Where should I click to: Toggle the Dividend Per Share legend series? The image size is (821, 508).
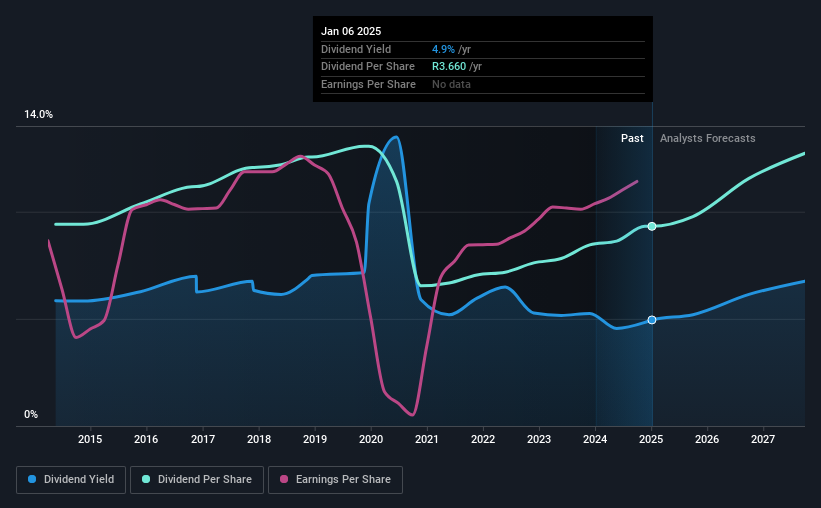(197, 480)
